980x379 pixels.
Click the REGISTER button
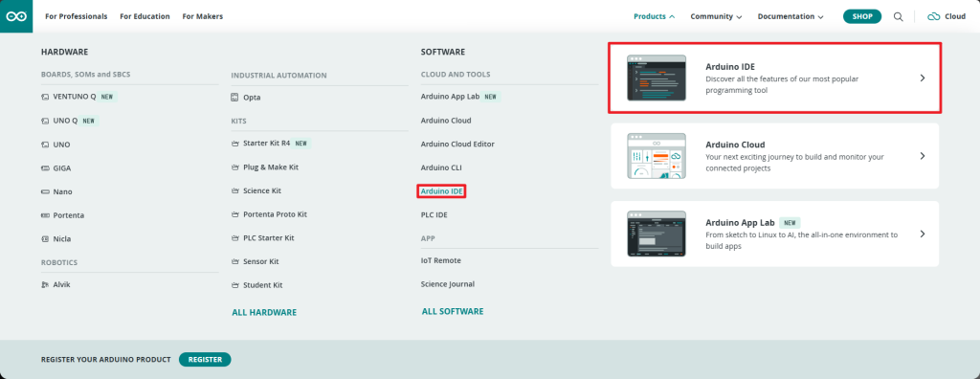point(205,360)
